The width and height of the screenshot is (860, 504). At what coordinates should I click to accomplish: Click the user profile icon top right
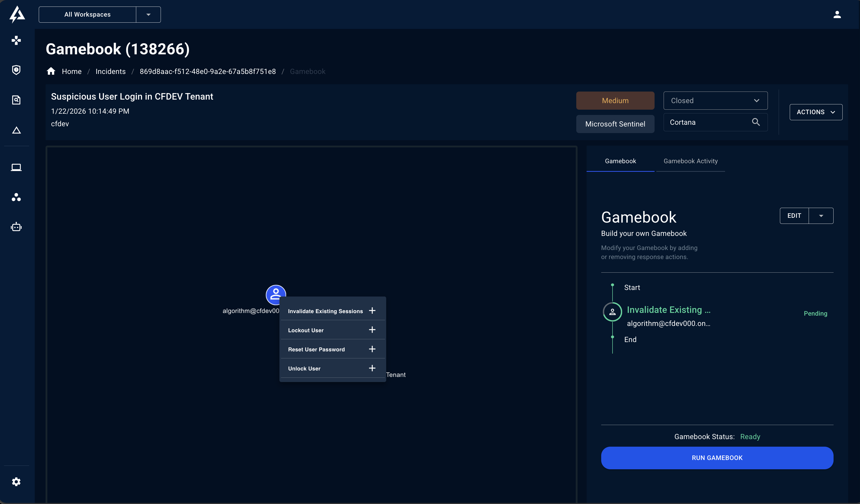[x=837, y=15]
